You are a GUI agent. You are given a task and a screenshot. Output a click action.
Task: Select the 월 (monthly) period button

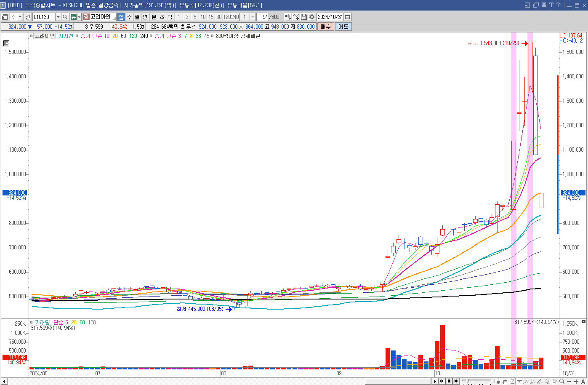coord(137,17)
